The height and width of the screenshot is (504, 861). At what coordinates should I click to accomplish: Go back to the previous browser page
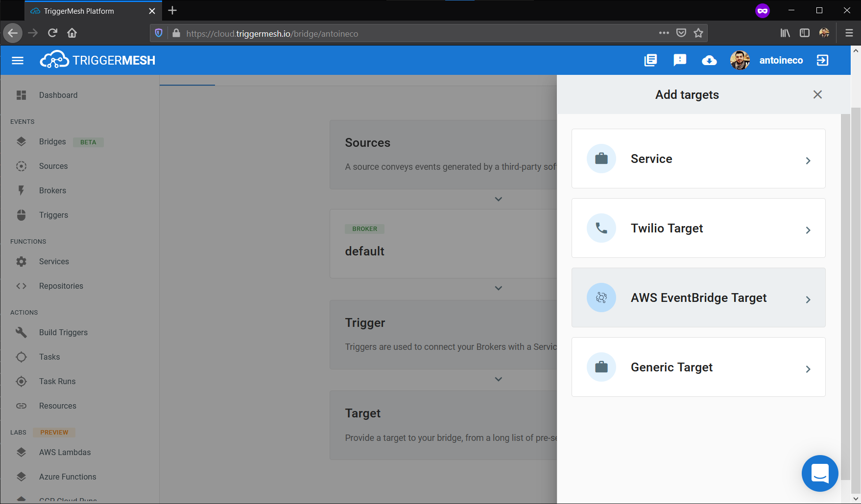tap(13, 33)
